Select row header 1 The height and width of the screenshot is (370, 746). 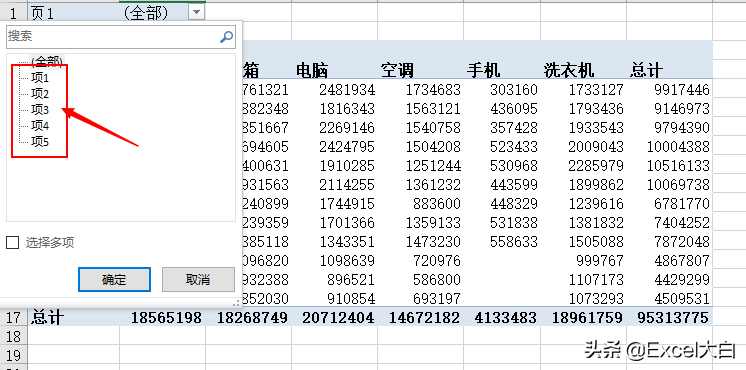13,13
